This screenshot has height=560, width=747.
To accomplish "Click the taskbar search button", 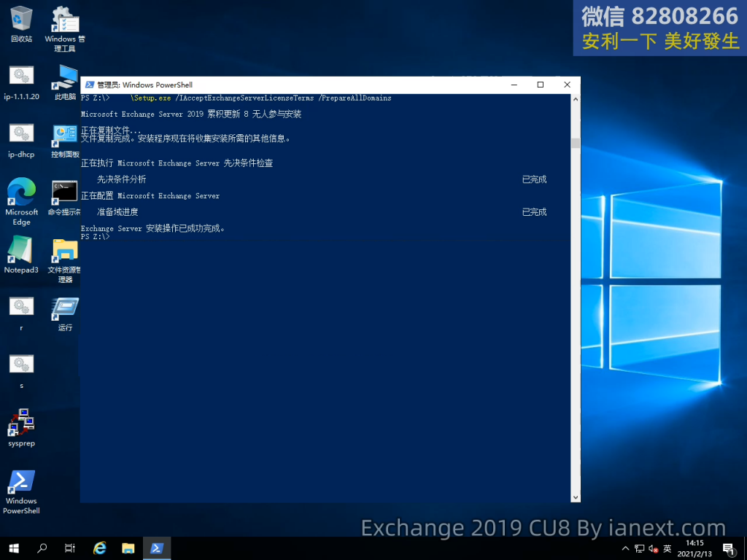I will pos(42,548).
